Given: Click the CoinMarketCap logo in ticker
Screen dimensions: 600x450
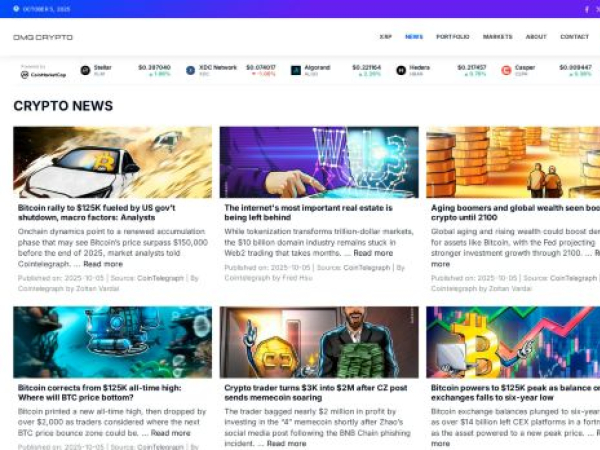Looking at the screenshot, I should (x=43, y=75).
